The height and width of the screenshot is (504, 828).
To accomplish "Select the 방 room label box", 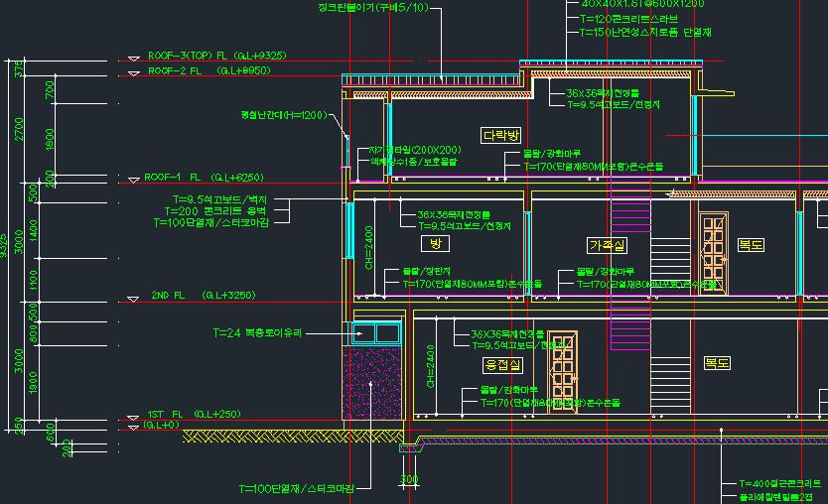I will point(432,243).
